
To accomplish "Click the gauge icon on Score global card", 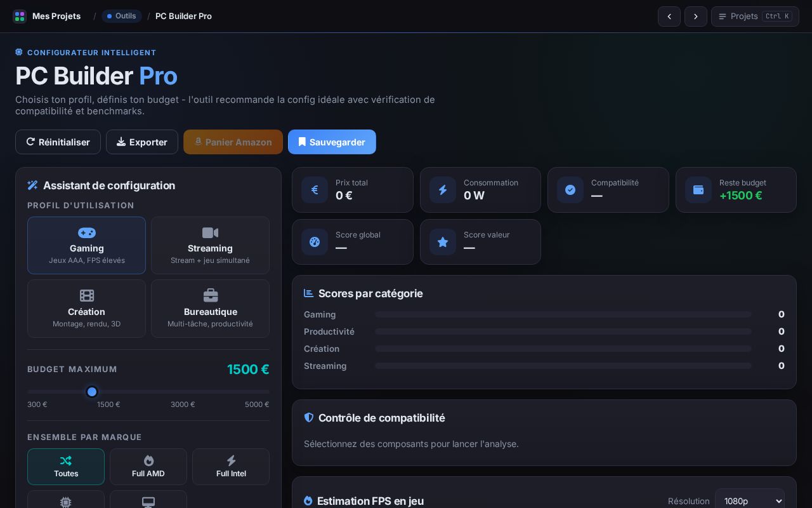I will point(315,242).
